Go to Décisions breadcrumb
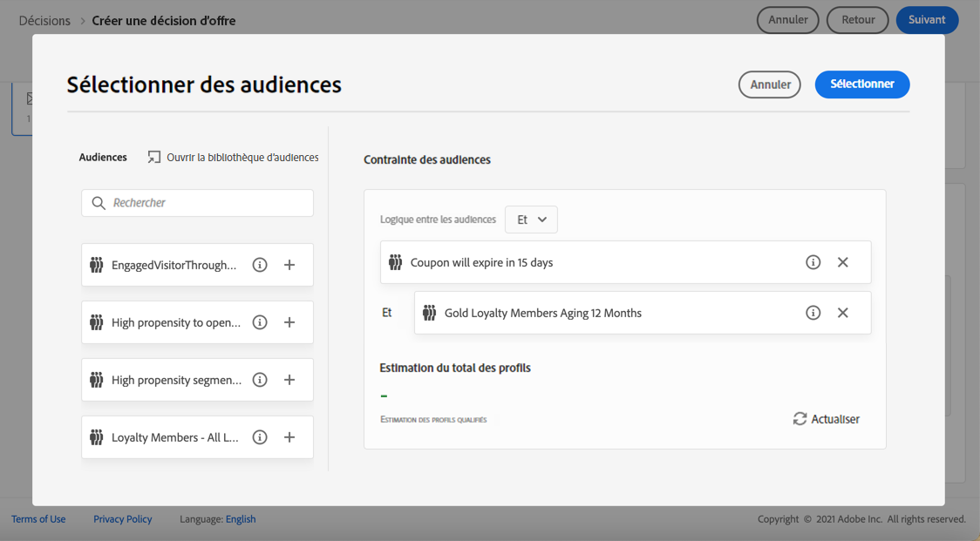This screenshot has width=980, height=541. click(x=44, y=20)
